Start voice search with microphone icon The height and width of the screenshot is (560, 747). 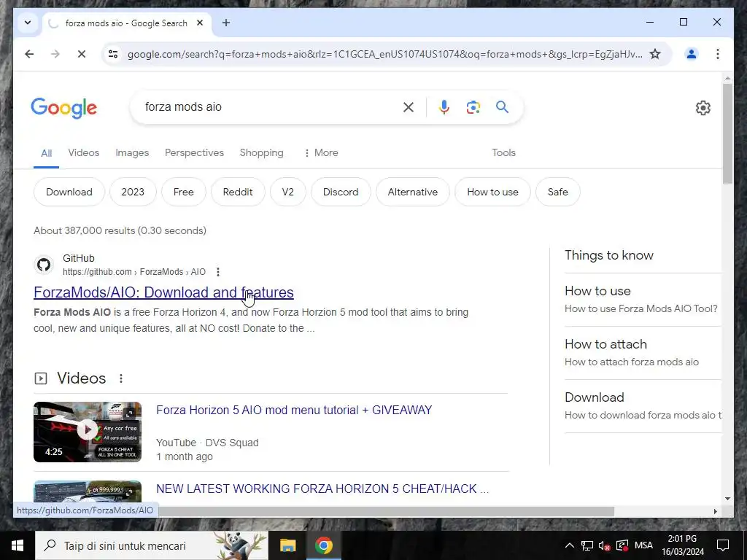(x=444, y=107)
